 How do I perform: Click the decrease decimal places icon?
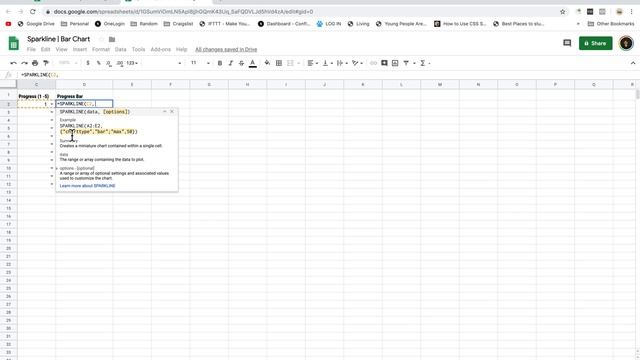pyautogui.click(x=109, y=63)
